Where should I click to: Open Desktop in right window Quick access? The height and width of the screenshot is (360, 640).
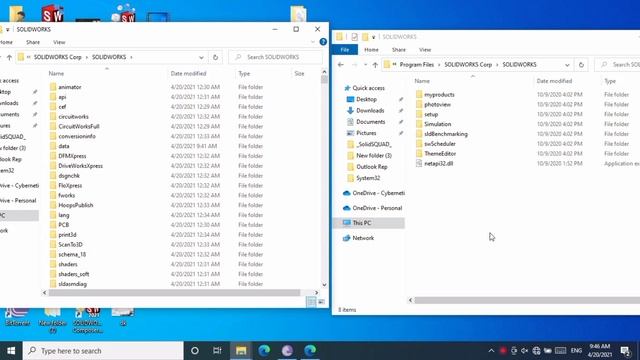366,99
